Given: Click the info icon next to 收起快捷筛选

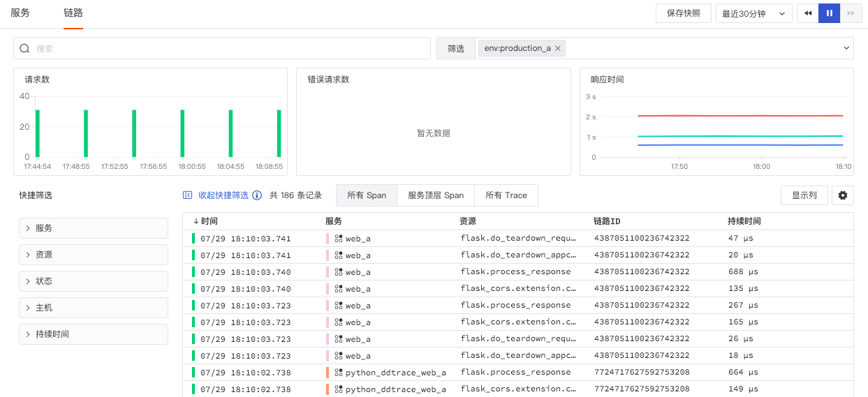Looking at the screenshot, I should [x=257, y=195].
